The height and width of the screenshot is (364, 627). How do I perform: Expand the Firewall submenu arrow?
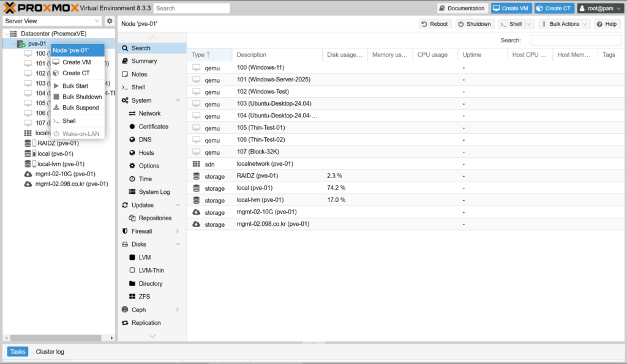pos(178,231)
